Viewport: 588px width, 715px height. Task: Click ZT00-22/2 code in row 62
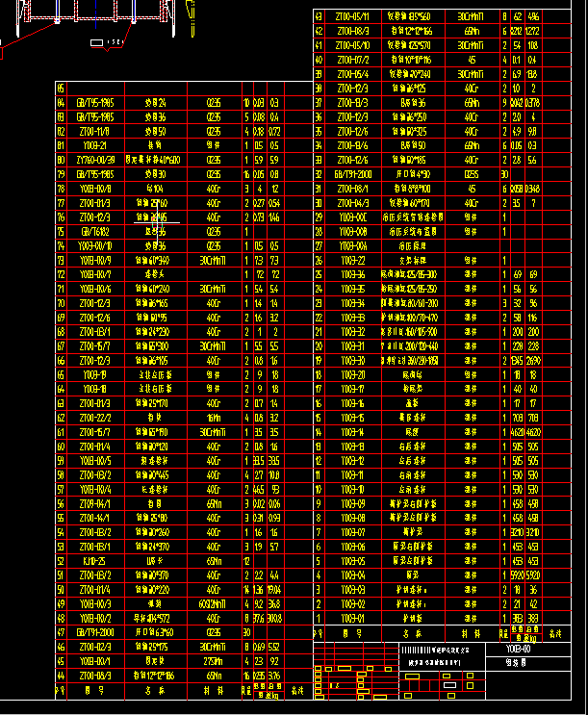tap(95, 418)
